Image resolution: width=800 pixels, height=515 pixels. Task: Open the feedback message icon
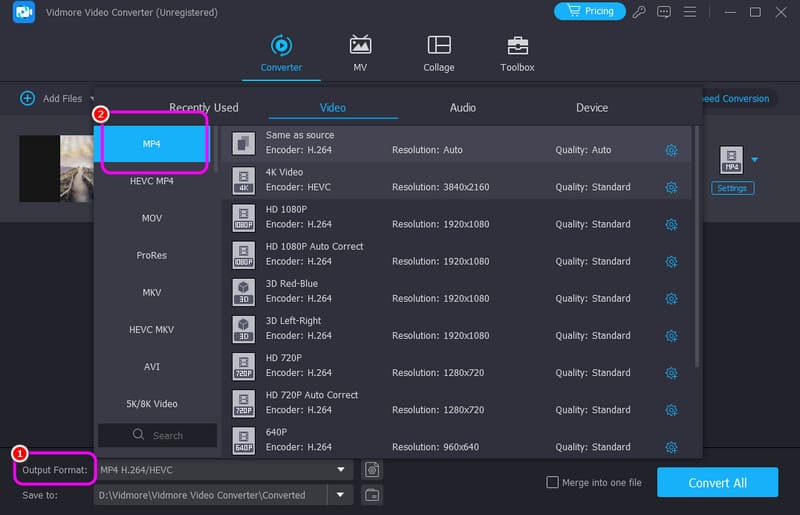coord(664,12)
